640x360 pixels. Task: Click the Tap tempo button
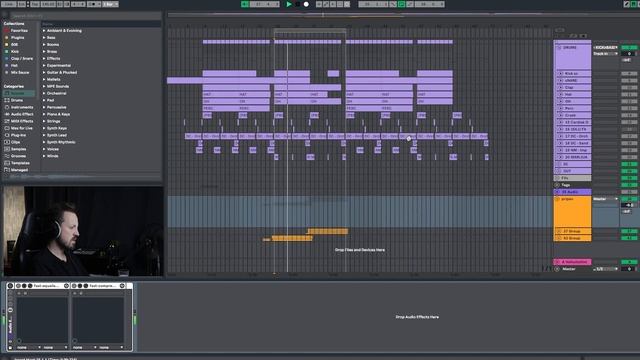pyautogui.click(x=35, y=4)
